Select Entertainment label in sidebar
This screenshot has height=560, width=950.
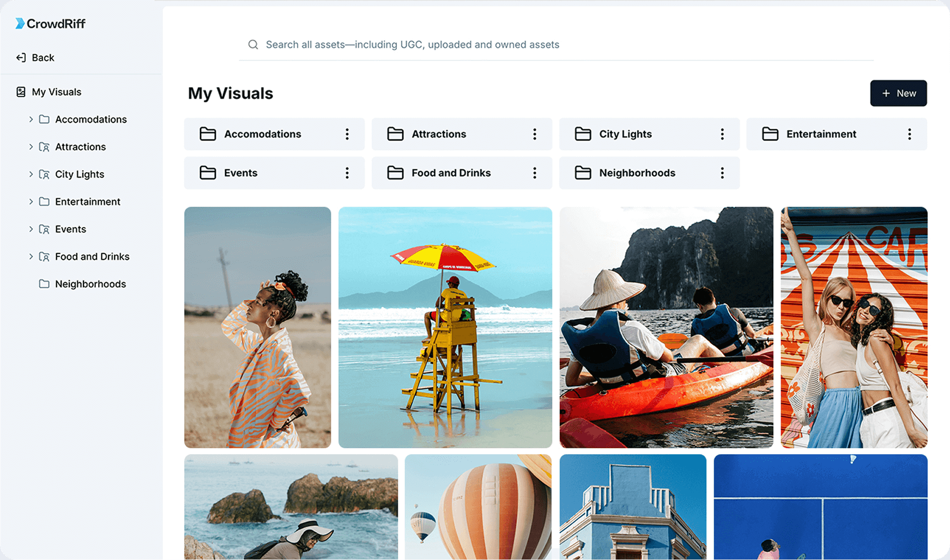(88, 202)
